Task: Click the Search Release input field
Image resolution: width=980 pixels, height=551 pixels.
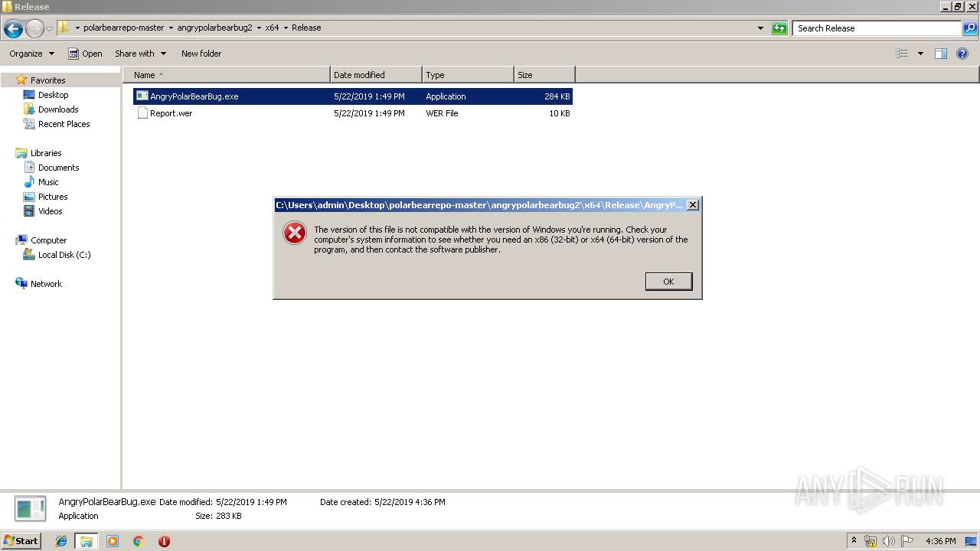Action: pos(877,28)
